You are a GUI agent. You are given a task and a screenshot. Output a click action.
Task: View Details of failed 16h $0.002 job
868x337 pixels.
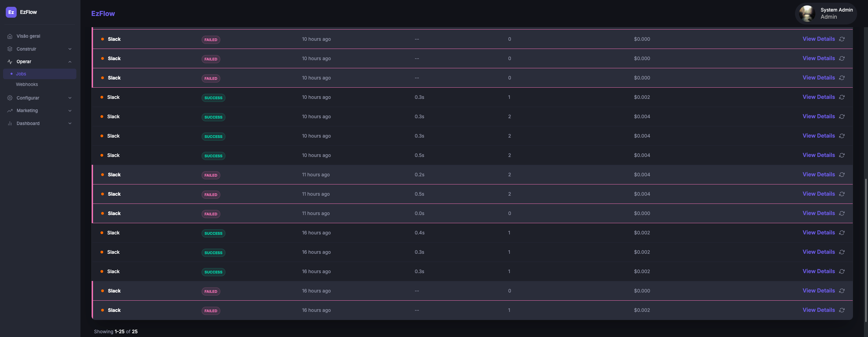click(818, 310)
